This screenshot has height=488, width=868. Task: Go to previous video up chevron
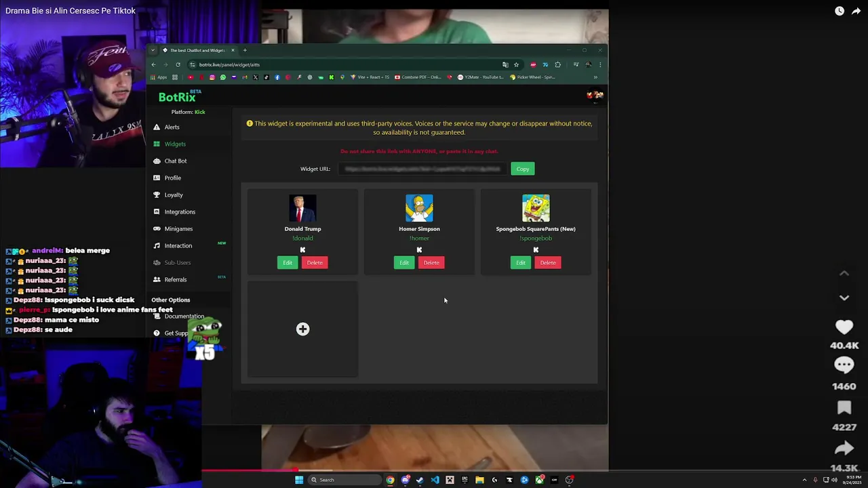coord(844,273)
